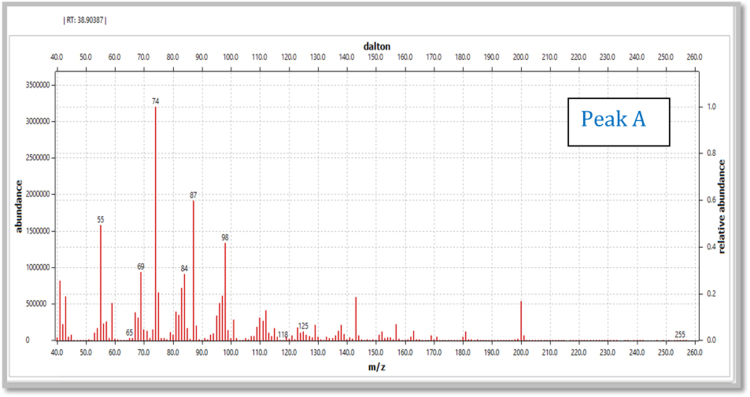The image size is (750, 397).
Task: Click the small peak label '65'
Action: (129, 332)
